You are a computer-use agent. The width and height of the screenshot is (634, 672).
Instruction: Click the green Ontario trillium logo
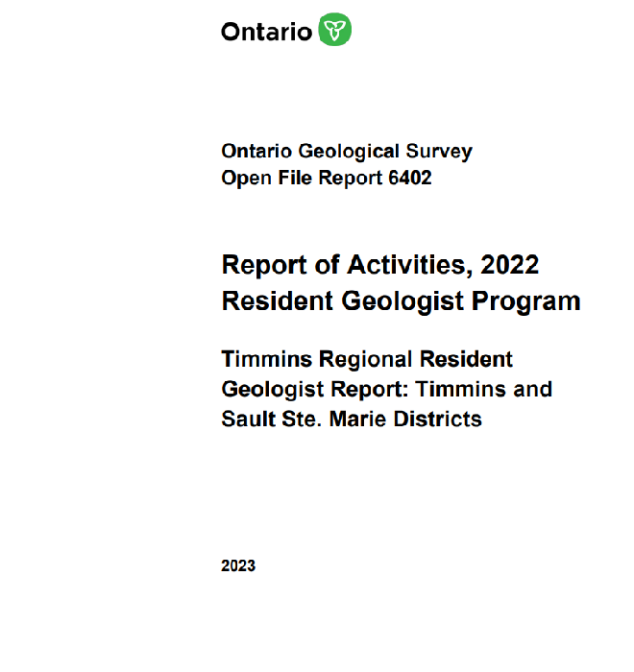336,30
